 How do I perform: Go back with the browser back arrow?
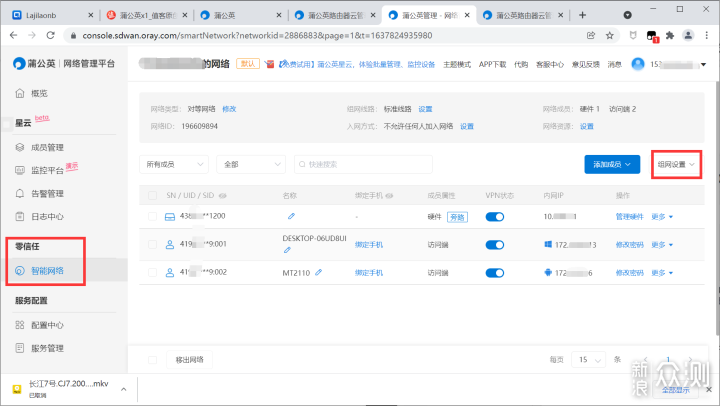coord(13,35)
